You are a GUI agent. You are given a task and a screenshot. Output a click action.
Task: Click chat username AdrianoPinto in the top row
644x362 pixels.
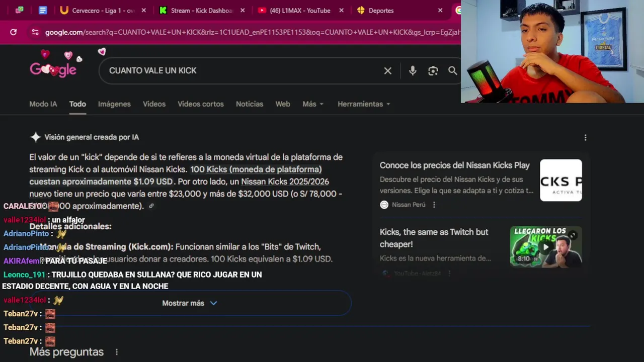click(x=26, y=234)
